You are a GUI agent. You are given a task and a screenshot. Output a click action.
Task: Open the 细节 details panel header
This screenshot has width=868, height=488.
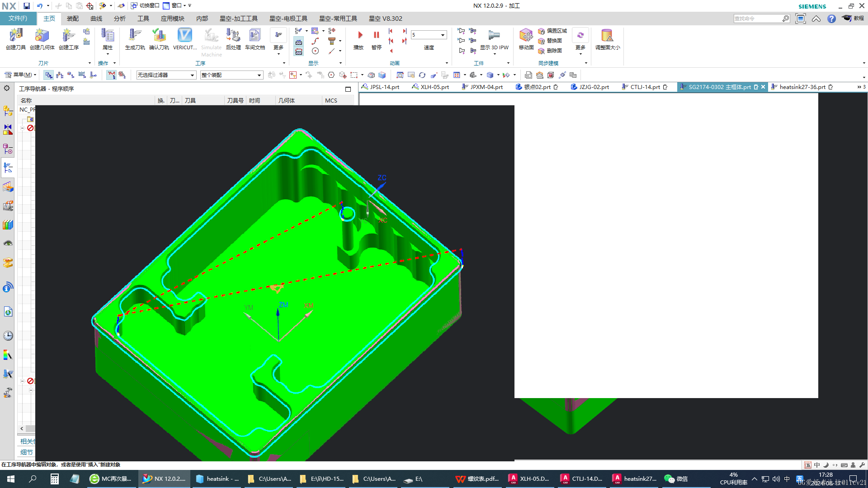click(27, 452)
